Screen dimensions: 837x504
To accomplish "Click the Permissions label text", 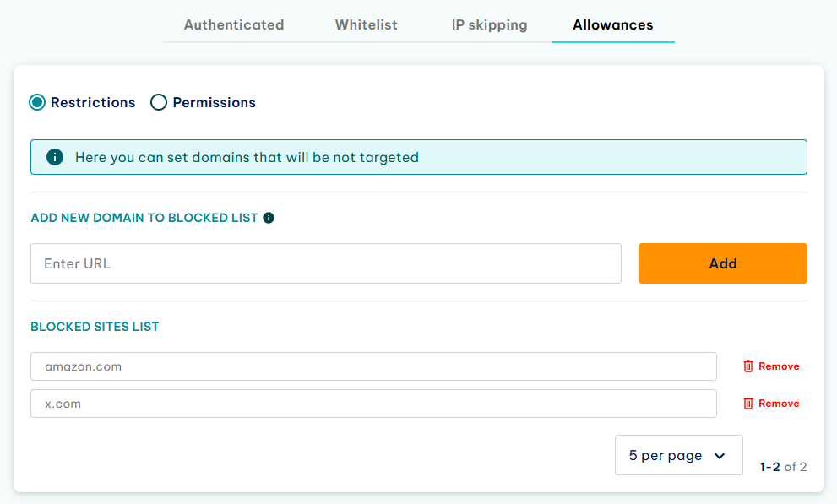I will coord(214,102).
